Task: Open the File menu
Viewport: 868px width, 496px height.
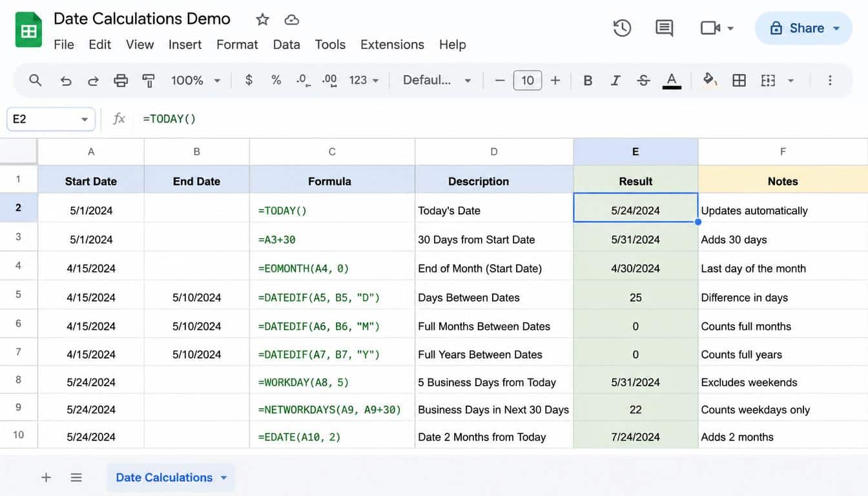Action: pyautogui.click(x=64, y=45)
